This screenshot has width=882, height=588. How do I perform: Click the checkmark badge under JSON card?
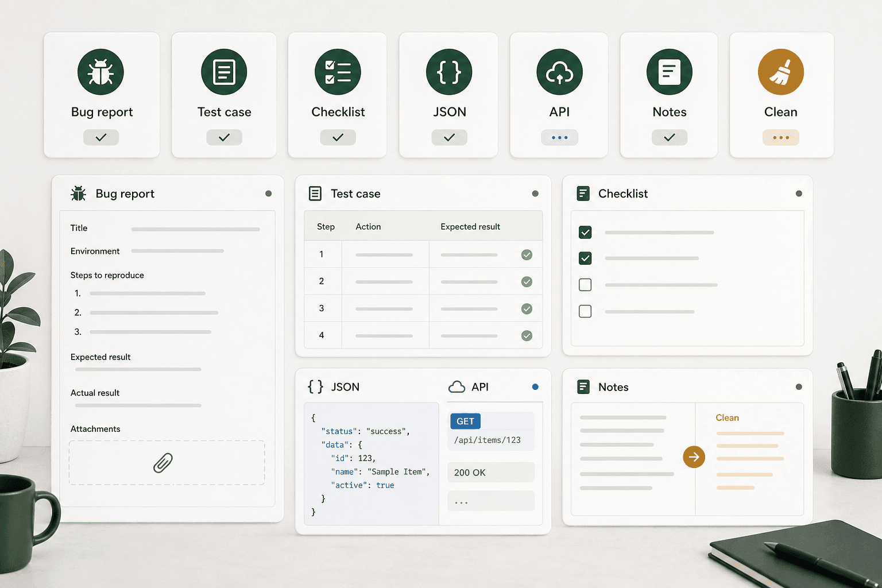[449, 137]
